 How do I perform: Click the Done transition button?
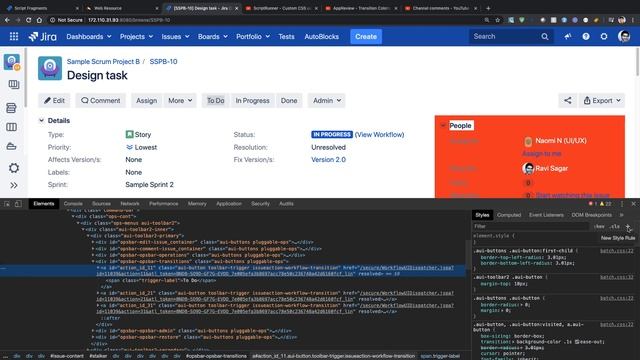(289, 100)
